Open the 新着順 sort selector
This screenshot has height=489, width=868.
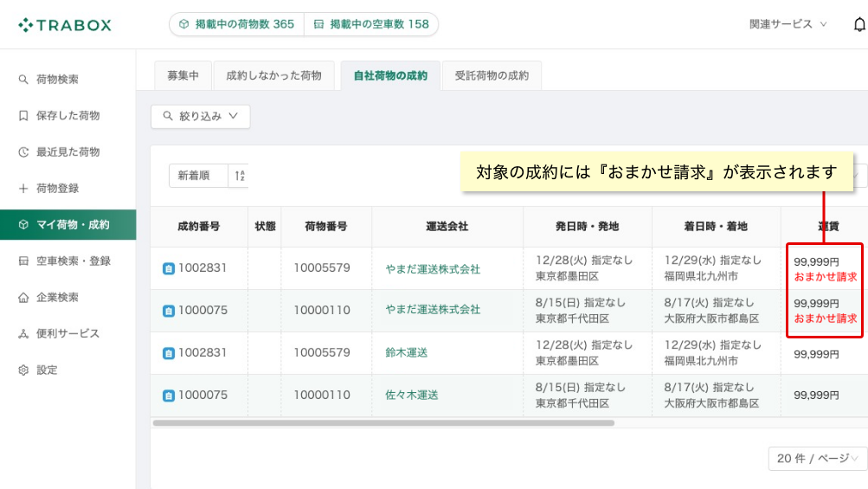198,176
